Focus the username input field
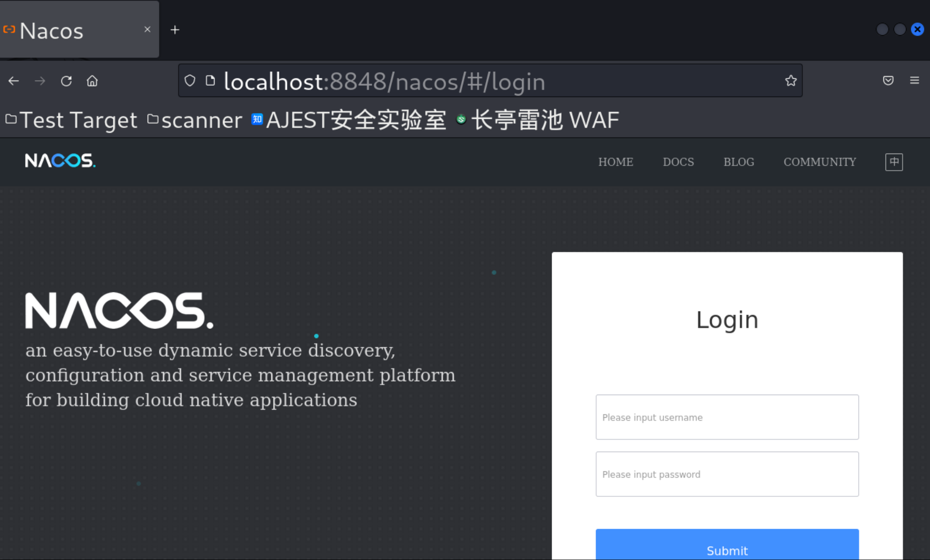The width and height of the screenshot is (930, 560). point(727,417)
